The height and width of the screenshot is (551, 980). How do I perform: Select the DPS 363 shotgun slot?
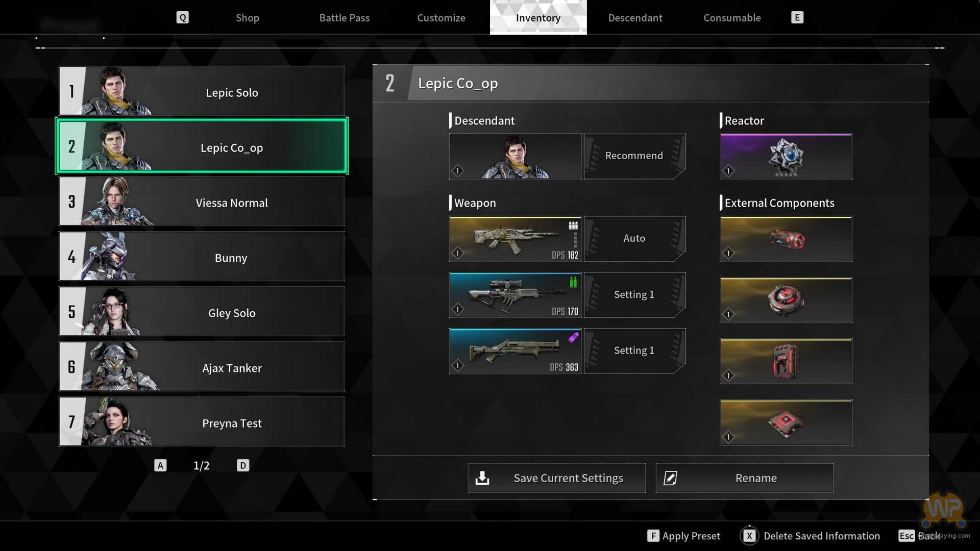point(515,351)
